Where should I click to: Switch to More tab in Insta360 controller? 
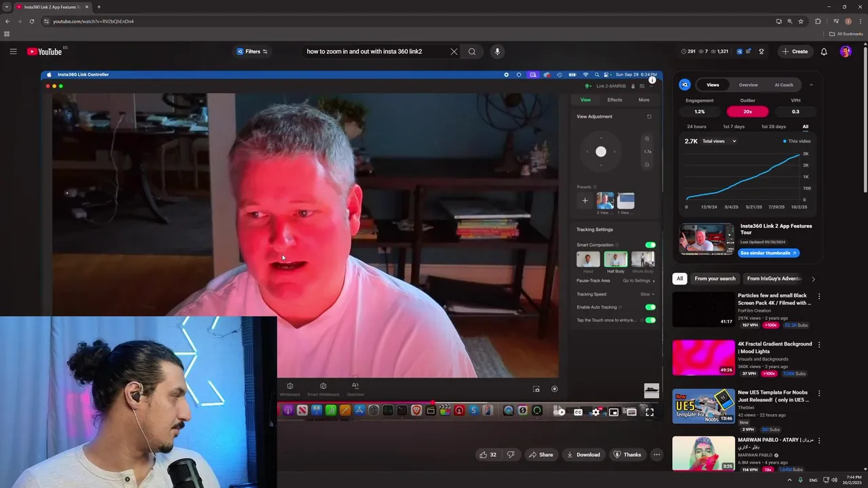pos(644,100)
